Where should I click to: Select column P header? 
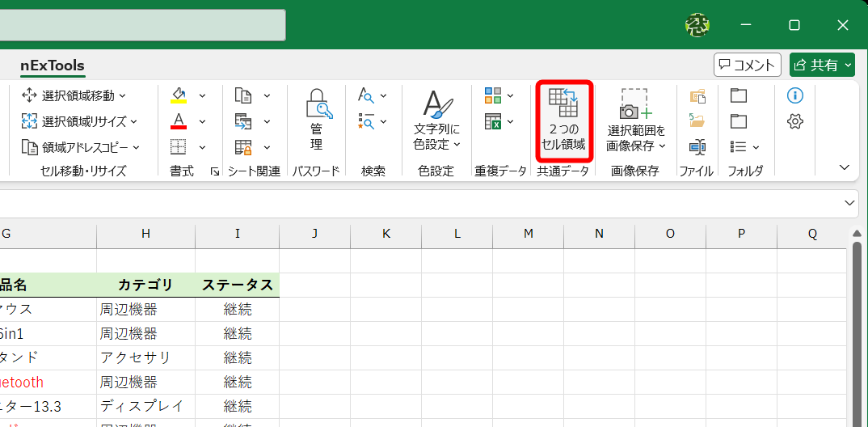(741, 234)
